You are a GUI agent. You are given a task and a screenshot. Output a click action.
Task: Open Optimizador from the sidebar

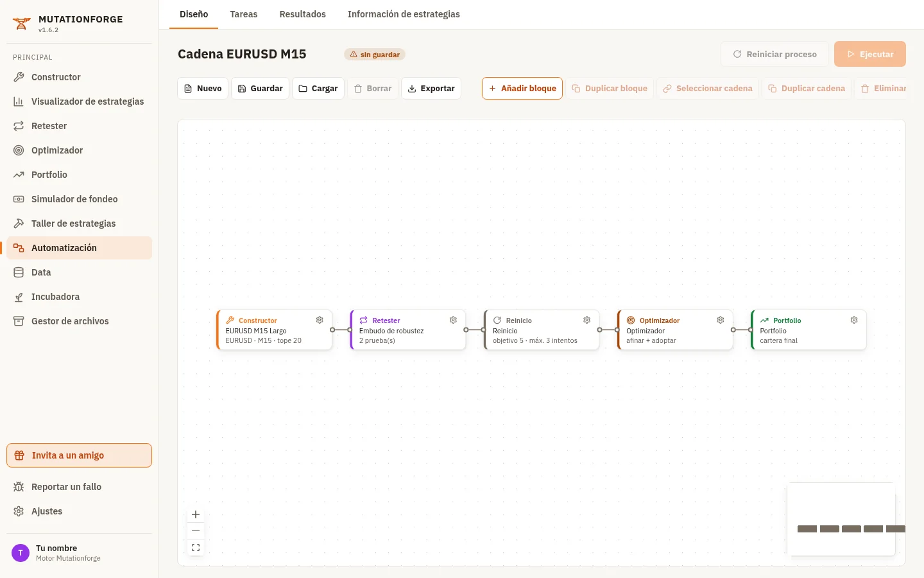pos(79,150)
